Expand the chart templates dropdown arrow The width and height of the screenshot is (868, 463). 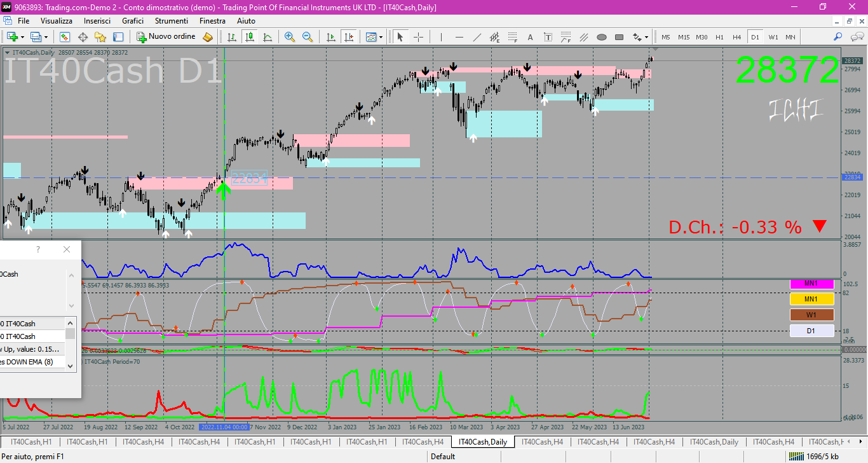point(381,37)
